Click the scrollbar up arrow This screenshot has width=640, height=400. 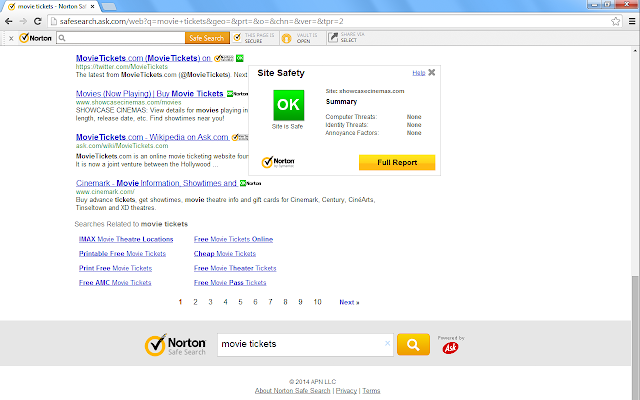click(635, 51)
